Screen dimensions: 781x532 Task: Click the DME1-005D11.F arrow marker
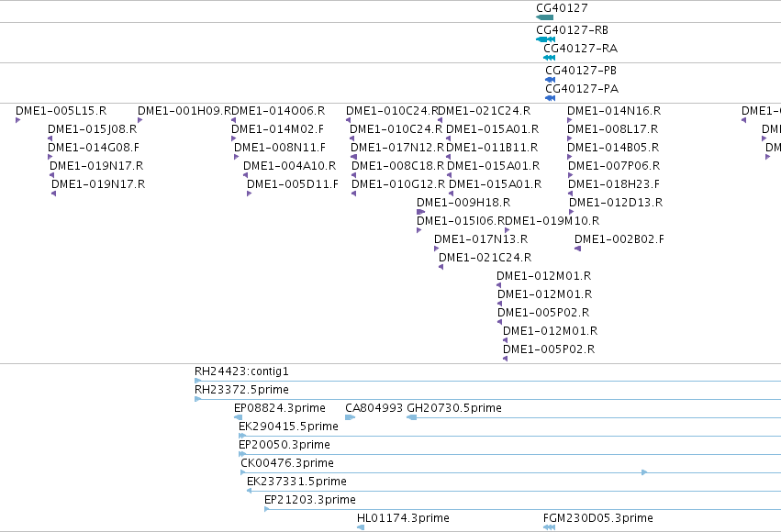pos(249,194)
